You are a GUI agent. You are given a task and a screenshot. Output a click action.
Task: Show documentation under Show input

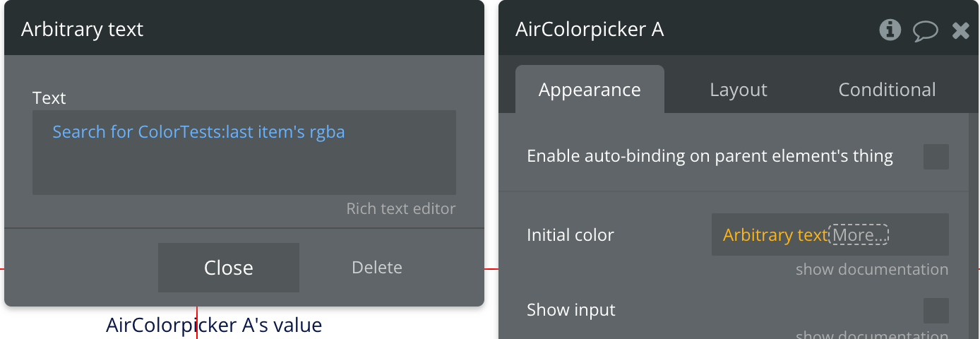[871, 335]
